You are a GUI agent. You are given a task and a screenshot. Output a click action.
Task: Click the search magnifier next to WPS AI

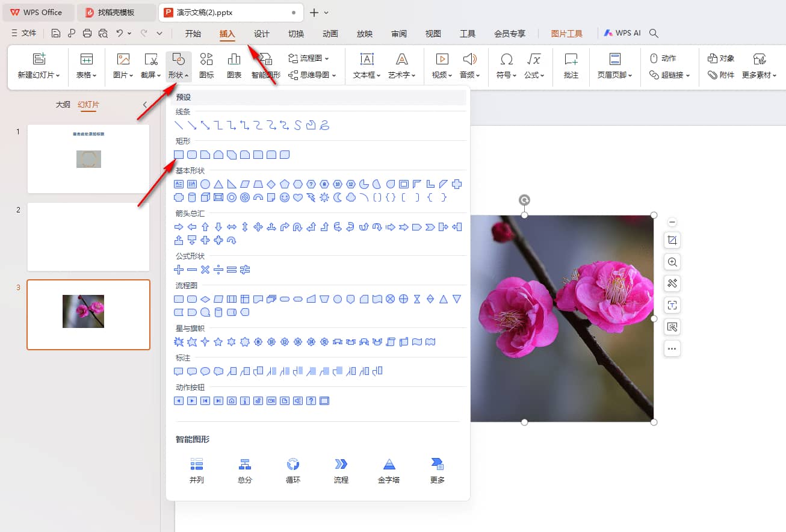(x=654, y=34)
